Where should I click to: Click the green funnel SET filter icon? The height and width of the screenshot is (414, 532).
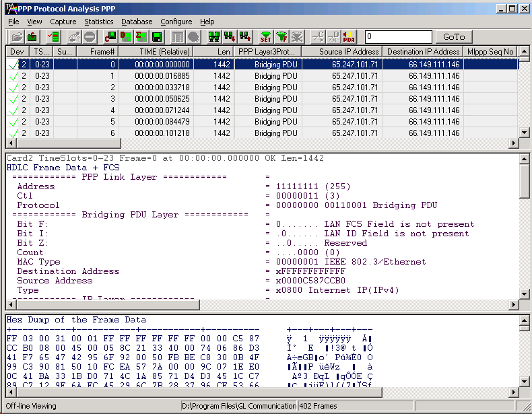266,36
